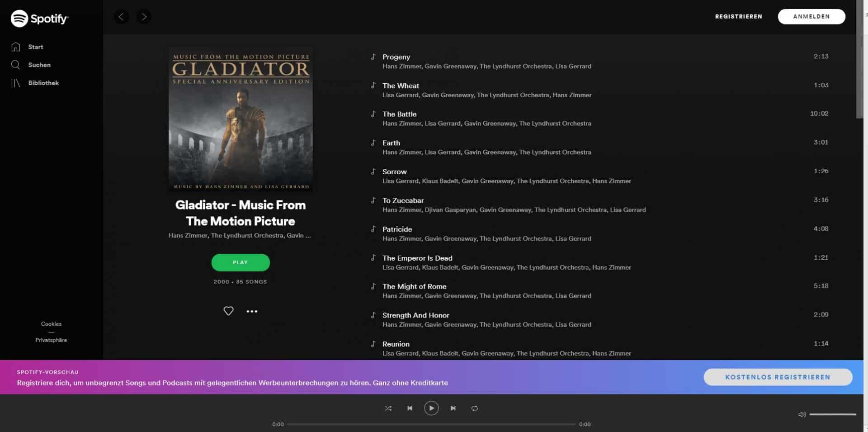868x432 pixels.
Task: Click the note icon beside The Battle
Action: pos(373,114)
